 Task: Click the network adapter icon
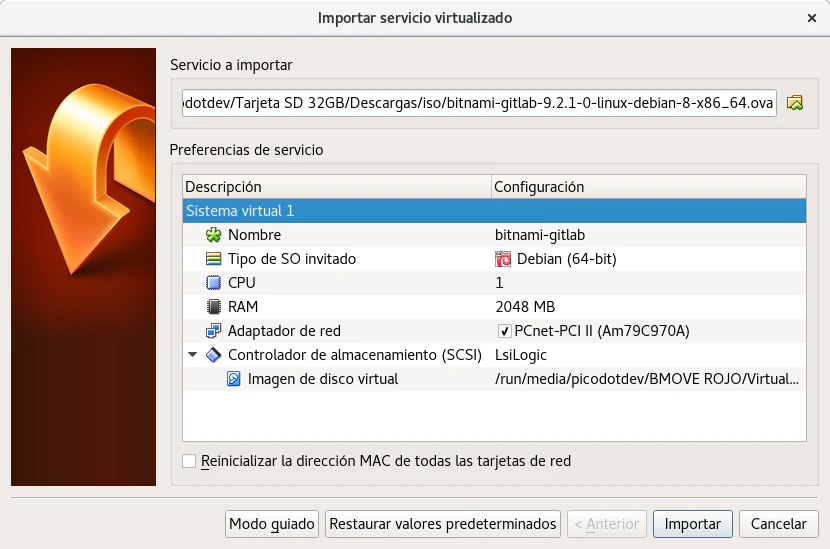pyautogui.click(x=213, y=331)
